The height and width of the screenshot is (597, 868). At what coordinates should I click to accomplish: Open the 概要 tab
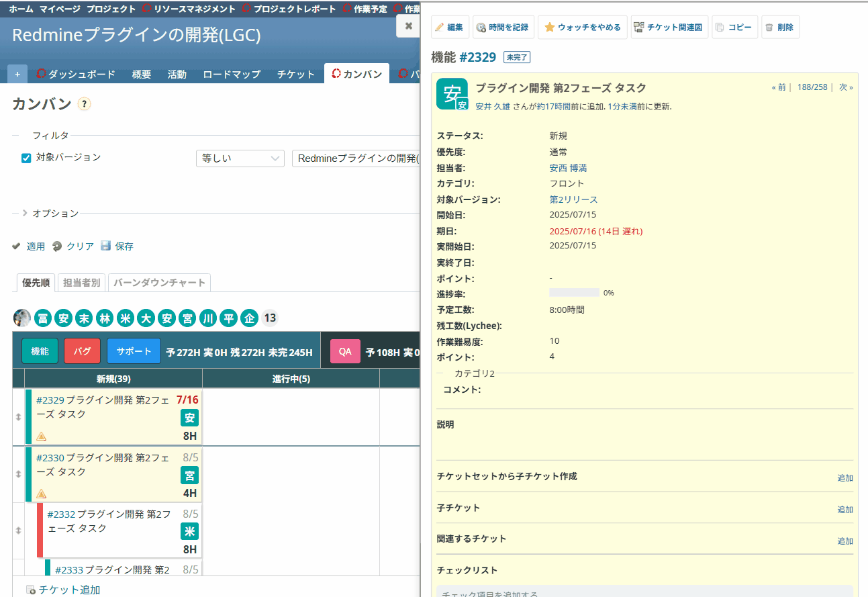(142, 74)
